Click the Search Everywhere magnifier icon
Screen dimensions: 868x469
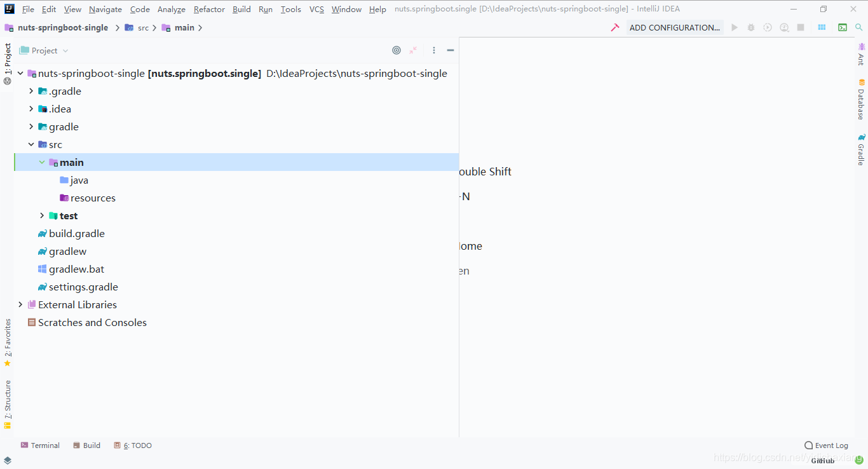click(859, 27)
